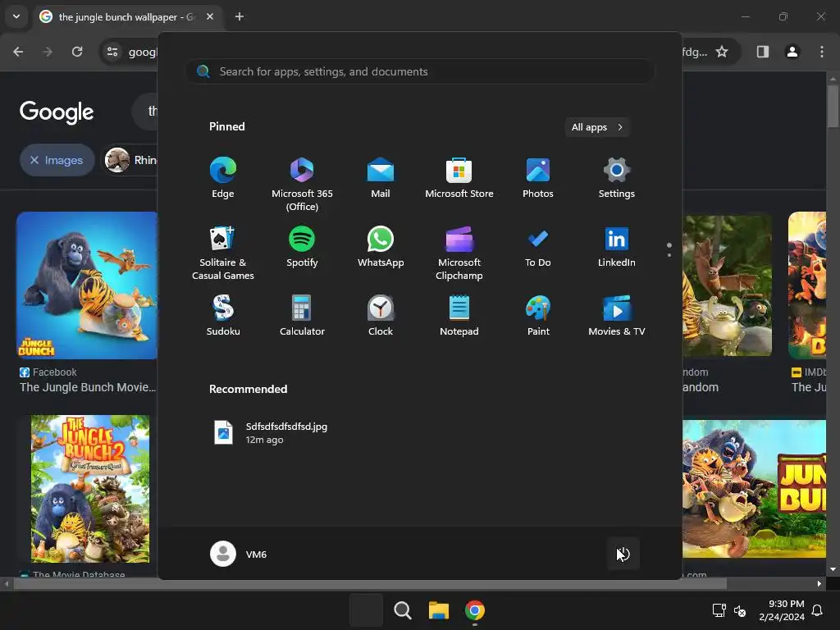Open the Mail app
Viewport: 840px width, 630px height.
[381, 178]
